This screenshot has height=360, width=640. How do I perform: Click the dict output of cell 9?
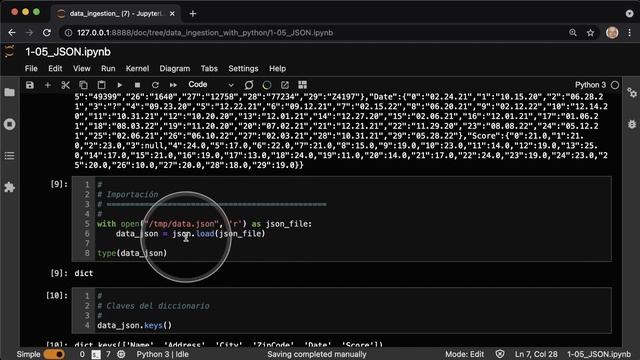click(84, 273)
